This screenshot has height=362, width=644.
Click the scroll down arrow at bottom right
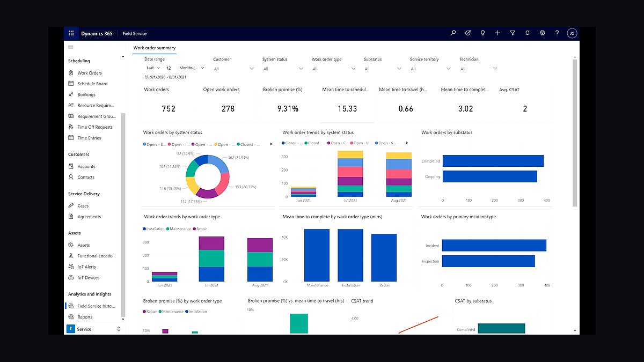point(575,331)
